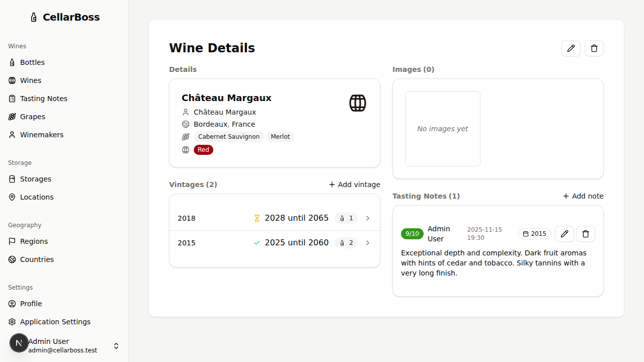
Task: Open the Regions page
Action: 34,241
